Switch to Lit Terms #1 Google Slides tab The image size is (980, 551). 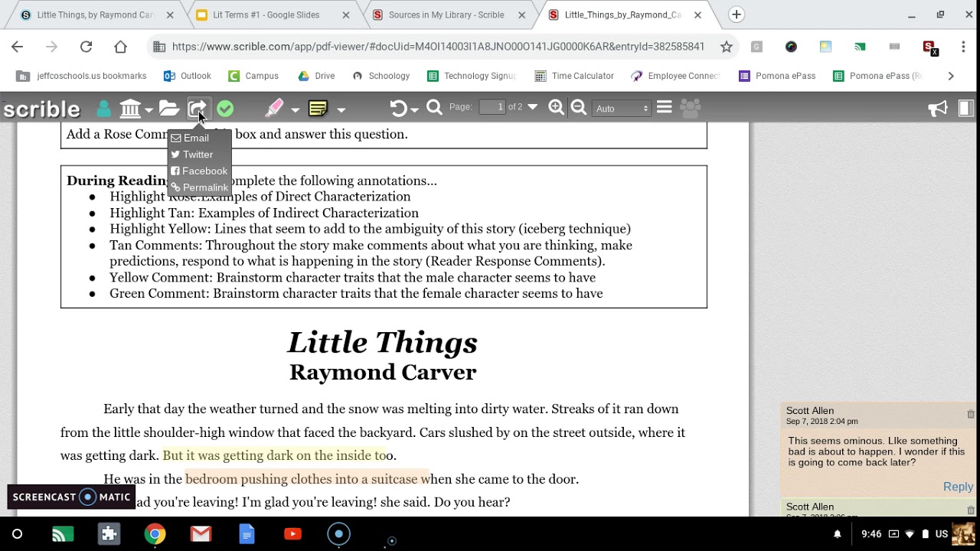point(273,15)
